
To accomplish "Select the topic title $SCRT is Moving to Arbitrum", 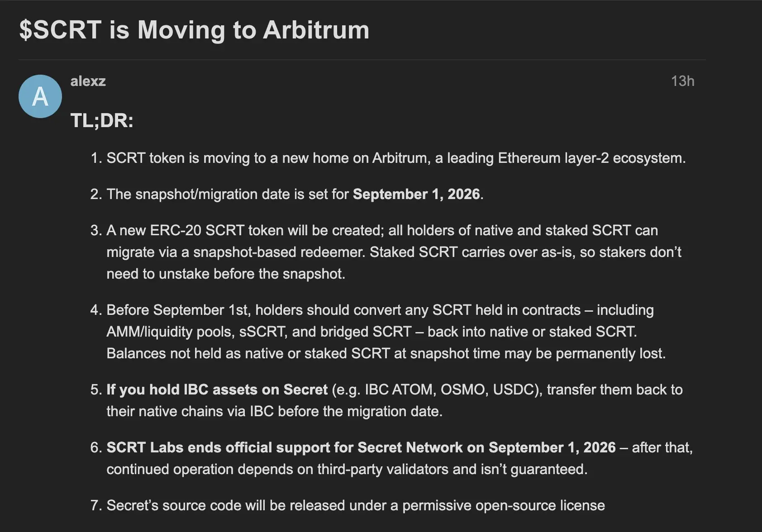I will (195, 30).
